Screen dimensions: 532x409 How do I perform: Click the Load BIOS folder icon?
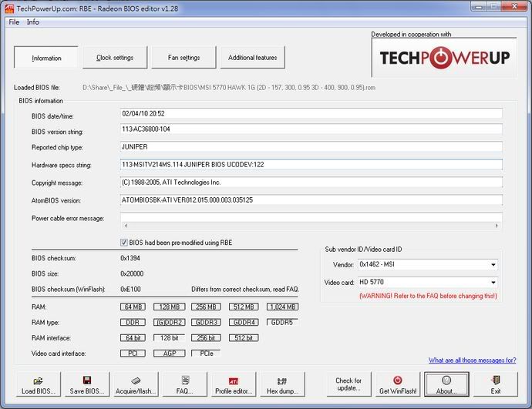pos(38,381)
